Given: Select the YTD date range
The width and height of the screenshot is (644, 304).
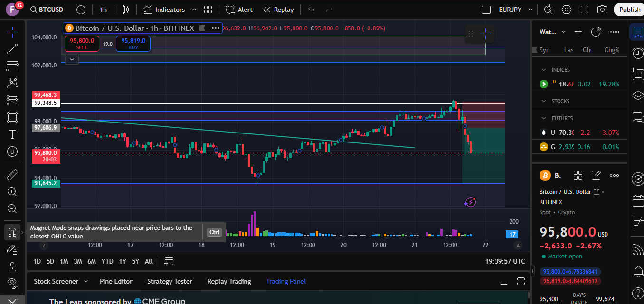Looking at the screenshot, I should pos(107,261).
